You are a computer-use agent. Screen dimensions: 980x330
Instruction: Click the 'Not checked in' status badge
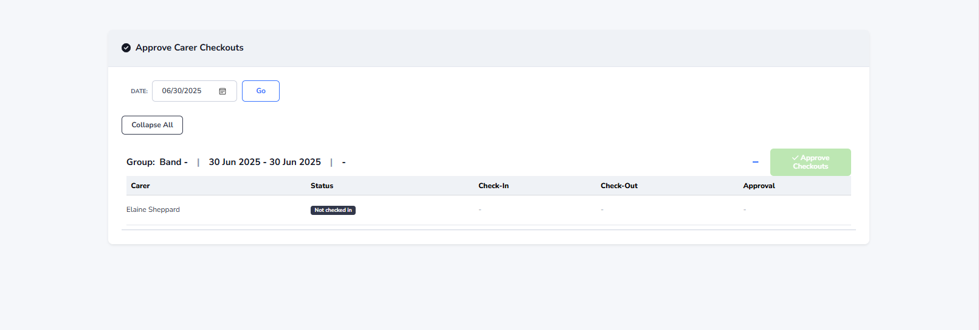point(333,210)
